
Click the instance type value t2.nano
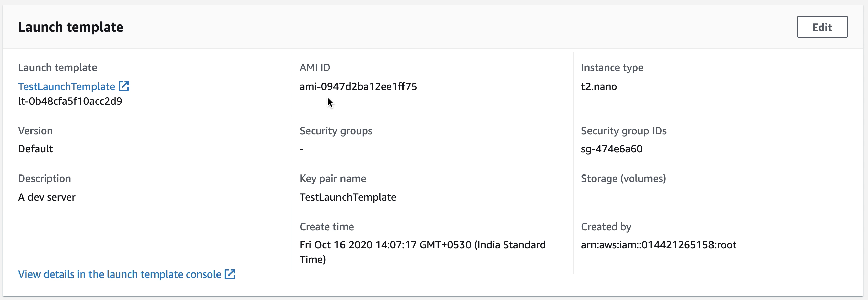(x=599, y=86)
